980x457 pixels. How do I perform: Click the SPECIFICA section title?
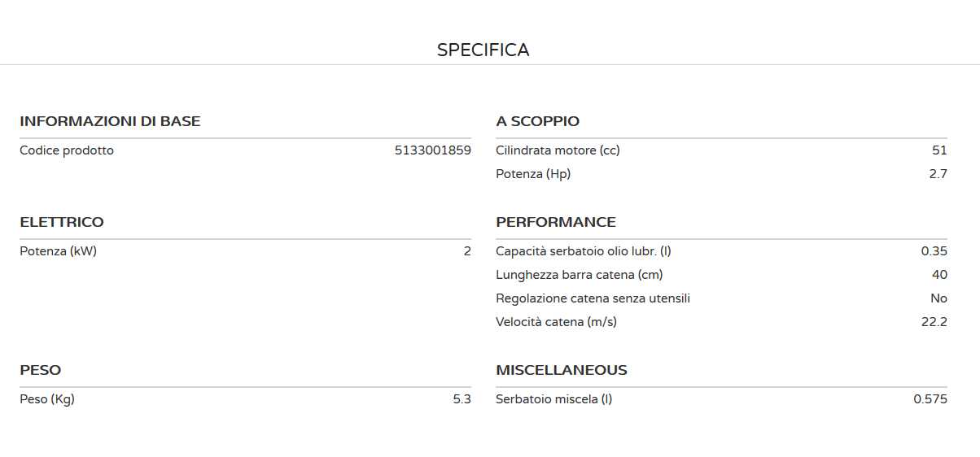coord(483,50)
